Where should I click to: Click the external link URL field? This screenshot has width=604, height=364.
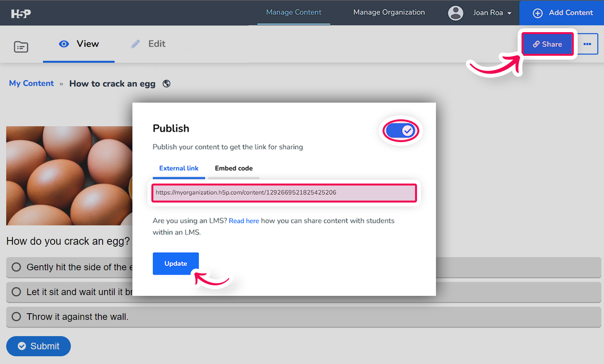[x=284, y=193]
